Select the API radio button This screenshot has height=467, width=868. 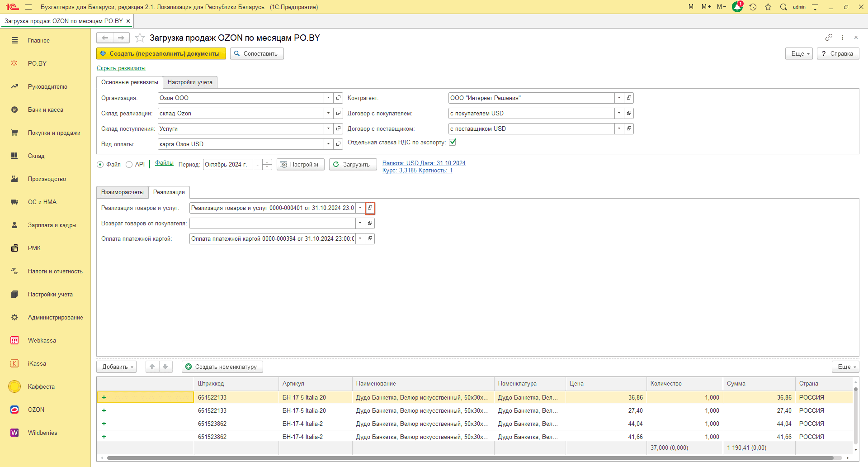point(129,164)
